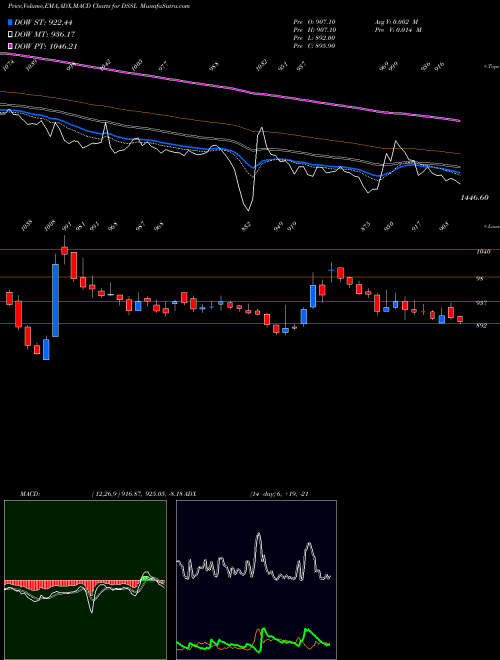Select the 'DOW MT: 936.17' legend text

pyautogui.click(x=45, y=34)
